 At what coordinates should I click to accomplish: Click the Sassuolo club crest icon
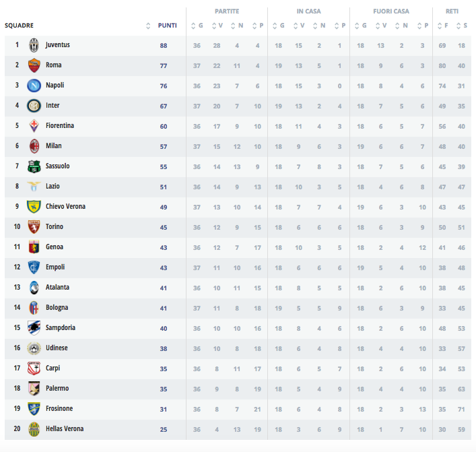[x=34, y=166]
